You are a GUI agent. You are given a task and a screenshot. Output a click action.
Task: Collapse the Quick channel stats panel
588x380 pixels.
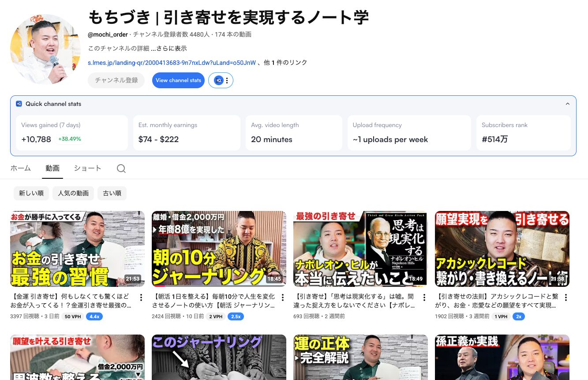[x=568, y=103]
